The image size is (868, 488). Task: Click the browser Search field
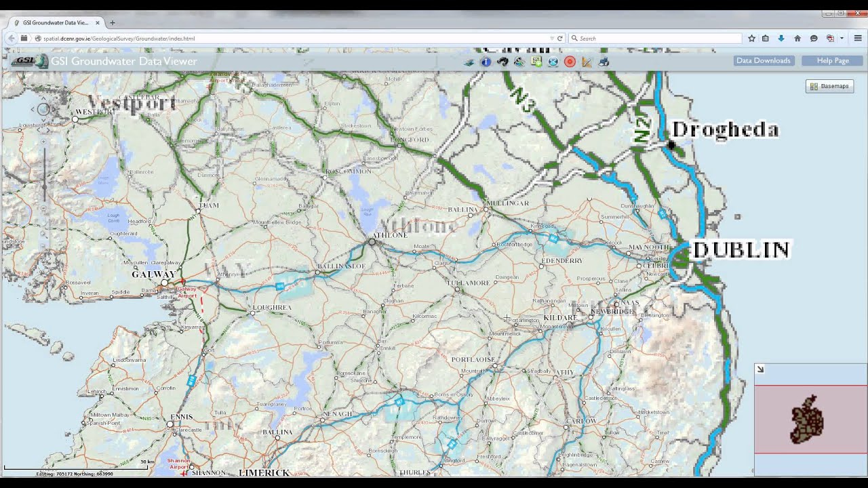click(655, 39)
